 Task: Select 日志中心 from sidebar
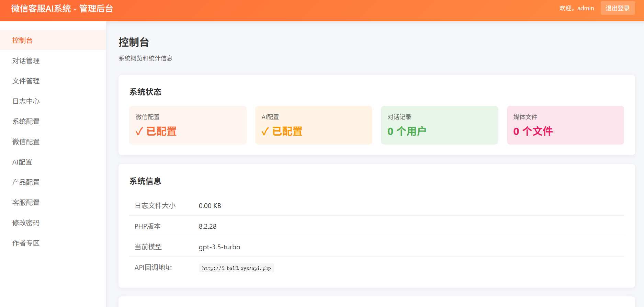click(x=26, y=101)
